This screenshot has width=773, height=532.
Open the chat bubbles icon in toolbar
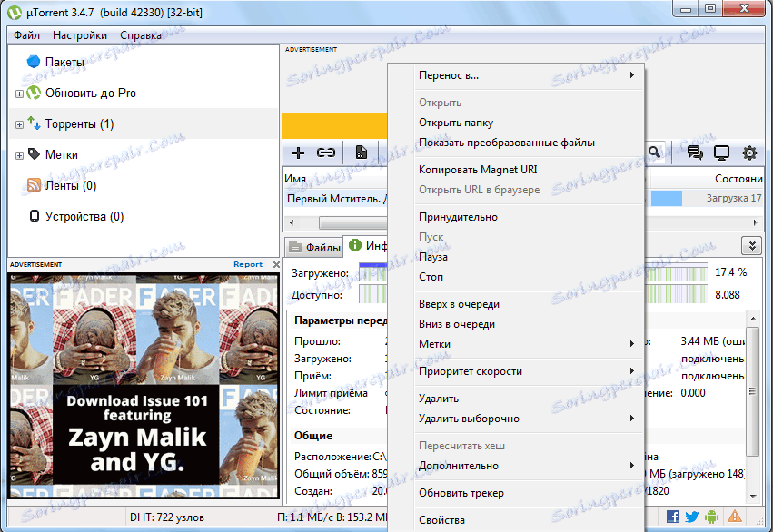(695, 153)
